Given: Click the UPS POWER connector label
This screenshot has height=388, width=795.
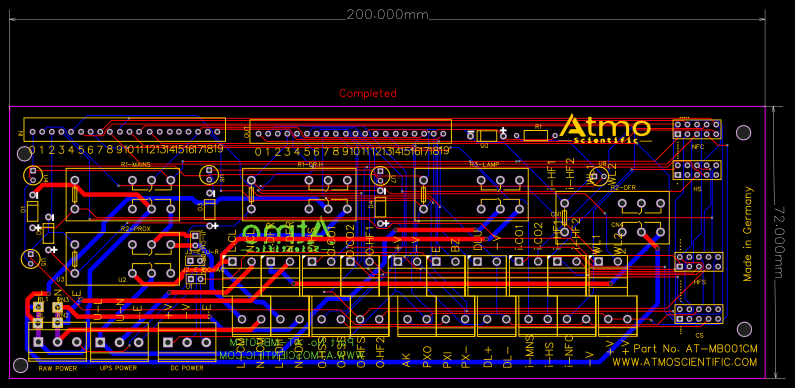Looking at the screenshot, I should tap(119, 369).
